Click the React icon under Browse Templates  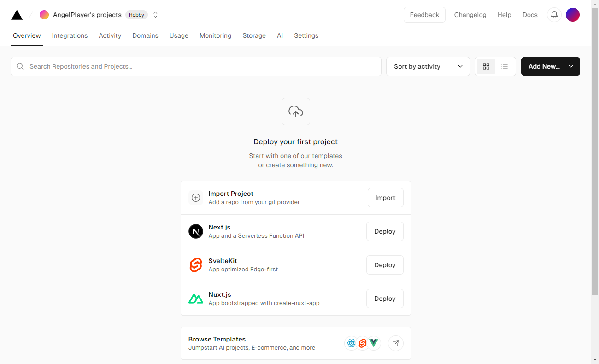tap(351, 343)
